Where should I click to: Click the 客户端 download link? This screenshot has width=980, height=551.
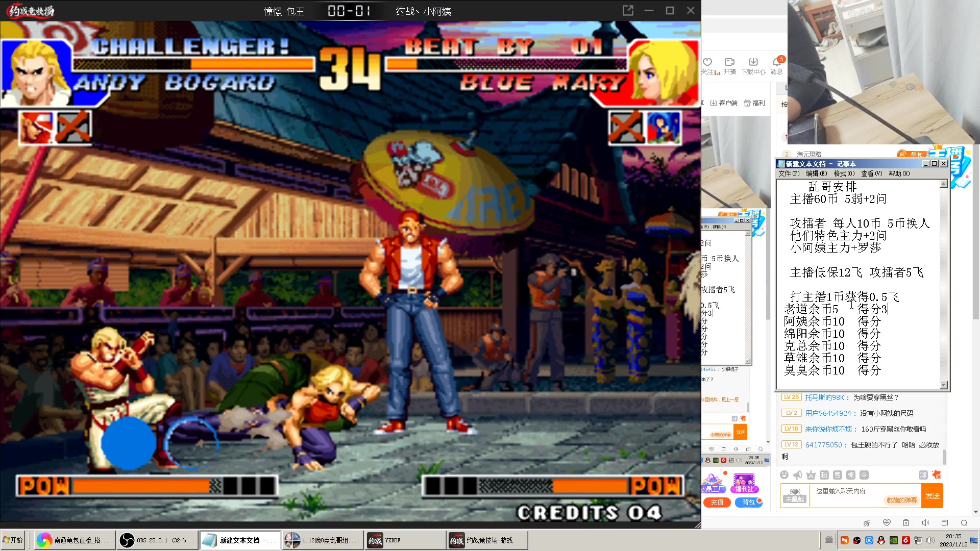(724, 103)
